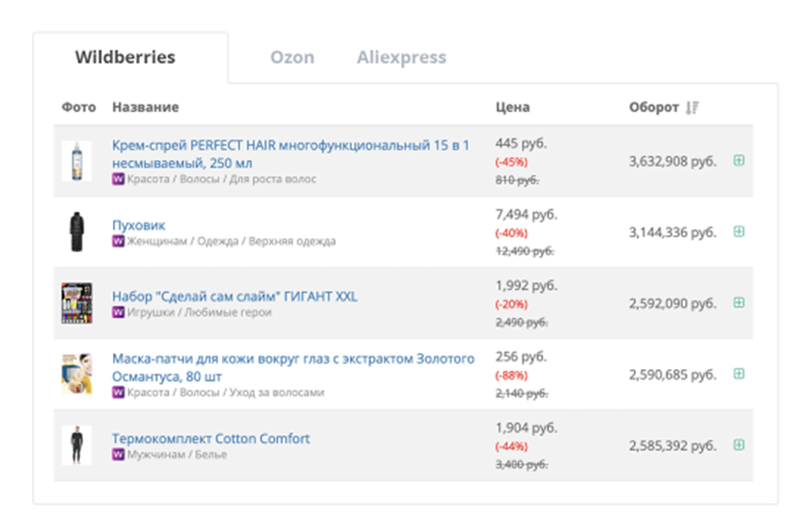
Task: Click the (-88%) discount label
Action: tap(511, 375)
